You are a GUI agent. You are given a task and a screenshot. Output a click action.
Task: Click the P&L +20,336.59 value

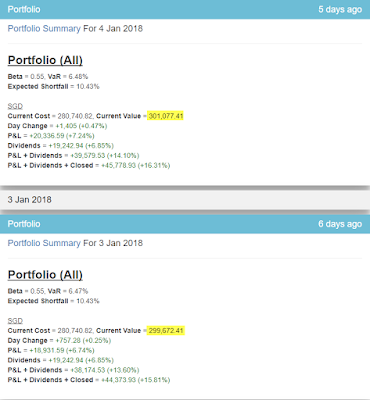[62, 136]
